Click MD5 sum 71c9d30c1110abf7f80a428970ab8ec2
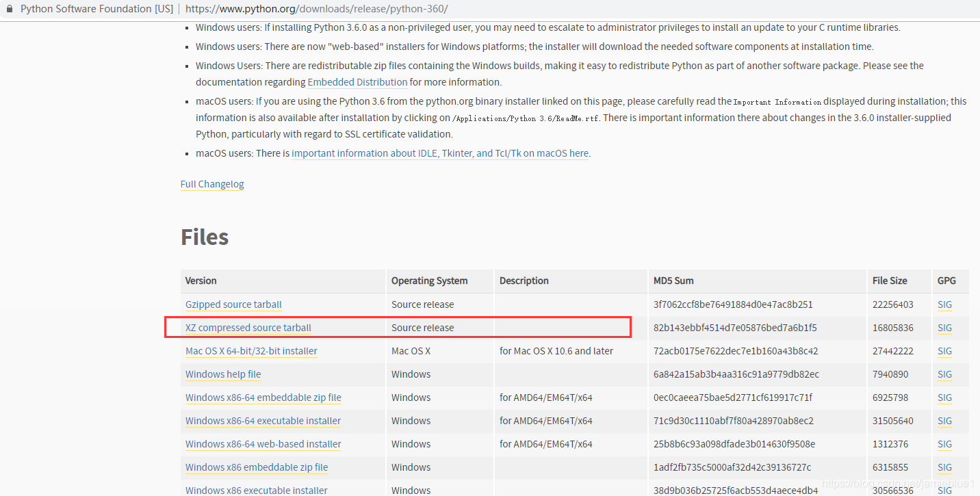The image size is (980, 496). (734, 421)
